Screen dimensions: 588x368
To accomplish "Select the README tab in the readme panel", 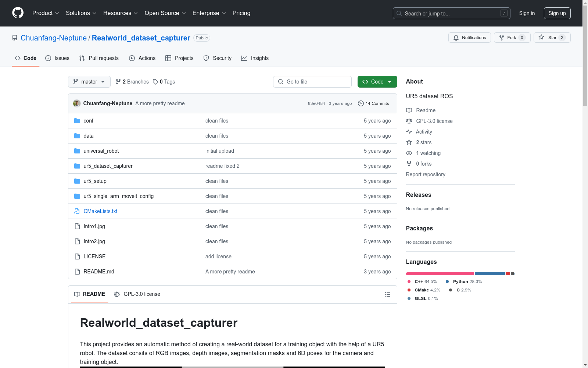I will point(90,294).
